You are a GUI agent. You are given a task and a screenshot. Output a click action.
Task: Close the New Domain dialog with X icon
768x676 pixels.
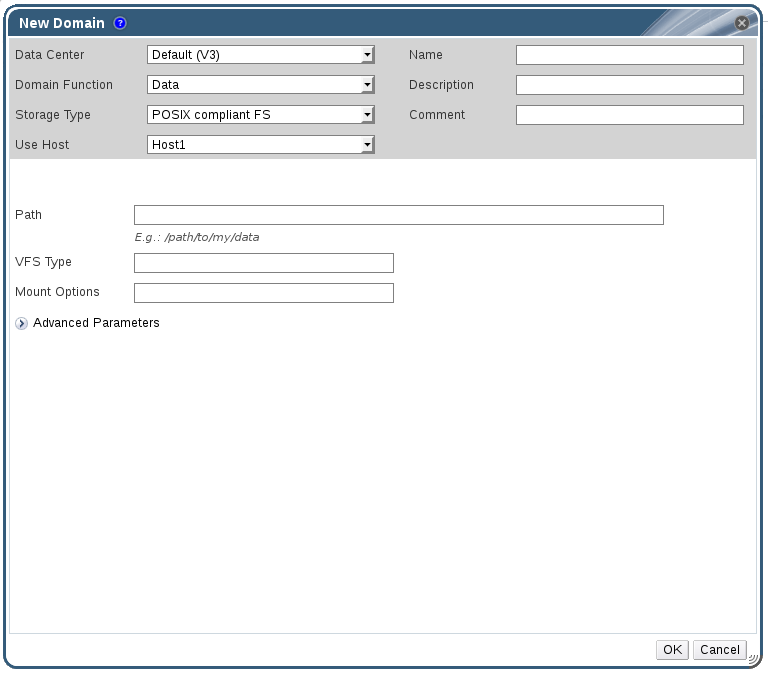click(742, 22)
